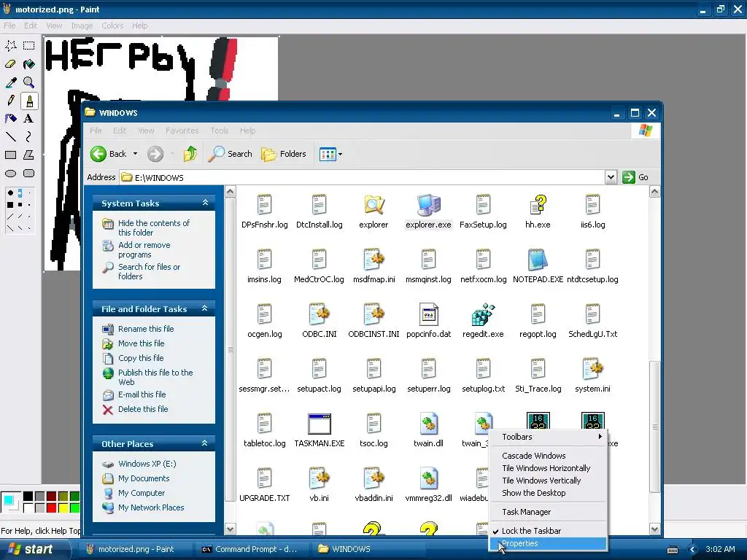Screen dimensions: 747x560
Task: Open the Address bar dropdown arrow
Action: click(x=611, y=177)
